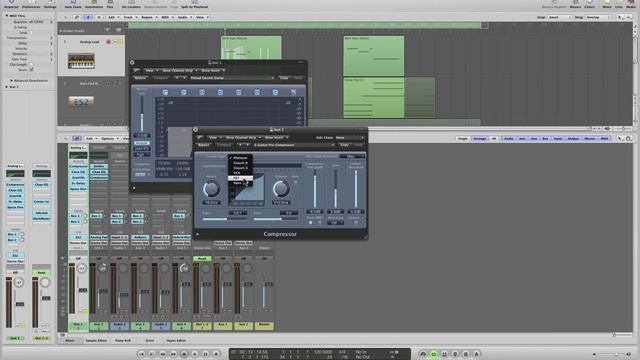Image resolution: width=640 pixels, height=360 pixels.
Task: Click Split by Playhead icon
Action: [x=194, y=4]
